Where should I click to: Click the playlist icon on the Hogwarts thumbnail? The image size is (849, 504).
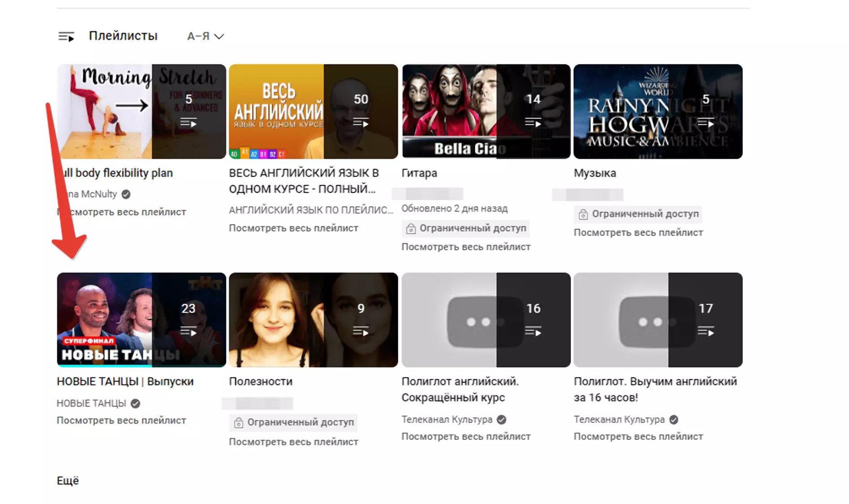705,123
